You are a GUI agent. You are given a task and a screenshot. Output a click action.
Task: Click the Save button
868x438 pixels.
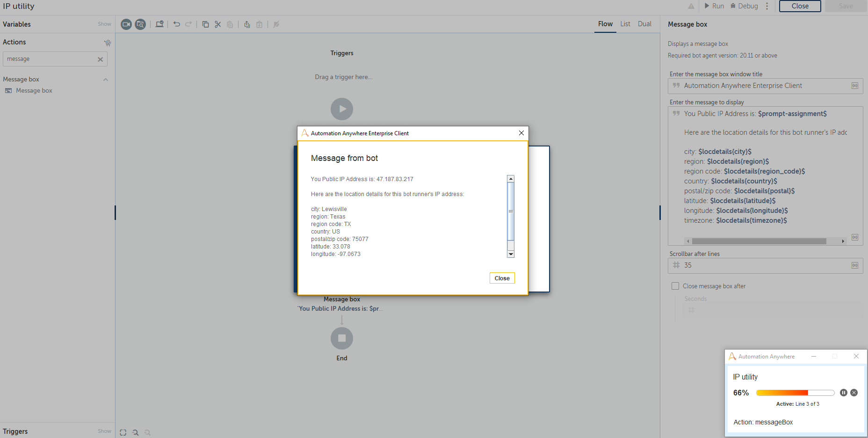pos(846,6)
